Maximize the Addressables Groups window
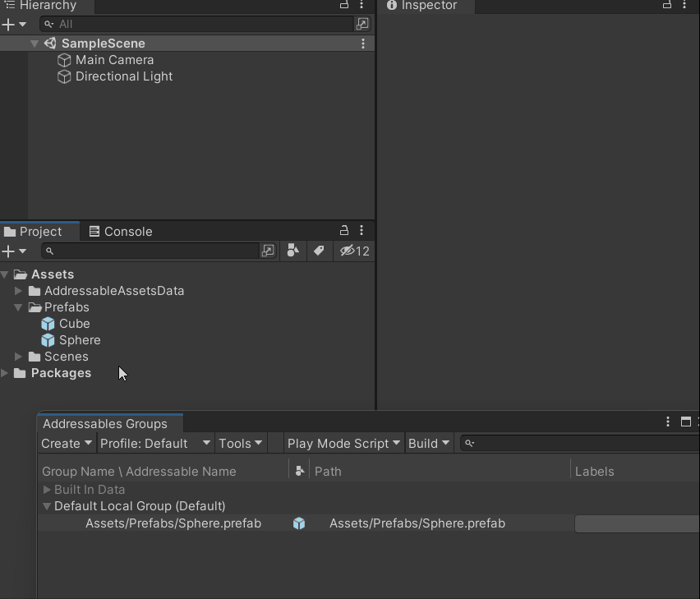This screenshot has height=599, width=700. [686, 422]
